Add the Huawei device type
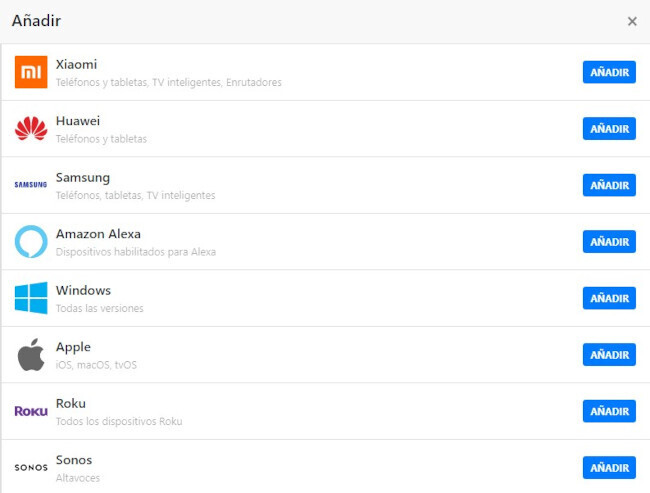650x493 pixels. point(609,129)
